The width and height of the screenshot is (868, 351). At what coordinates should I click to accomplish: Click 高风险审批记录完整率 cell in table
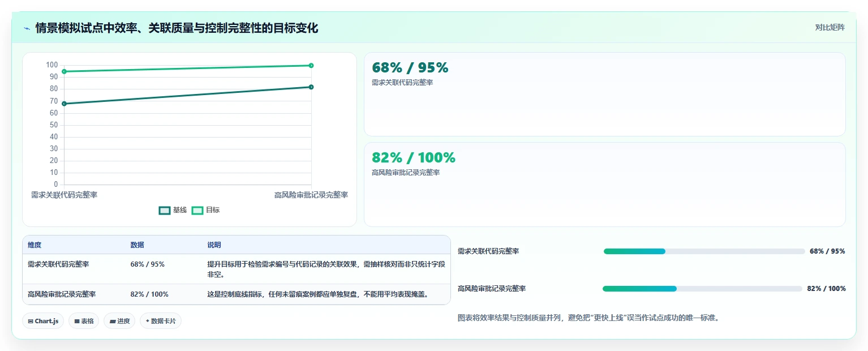tap(62, 294)
